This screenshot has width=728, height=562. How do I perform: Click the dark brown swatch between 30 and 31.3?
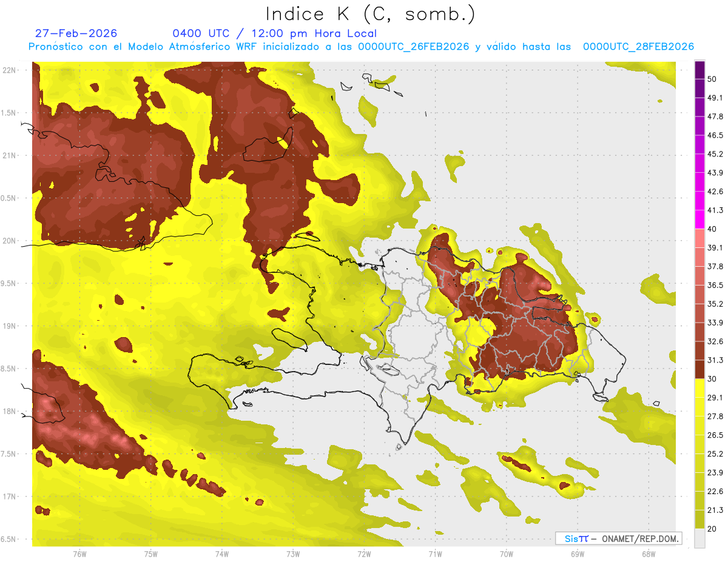click(x=700, y=369)
